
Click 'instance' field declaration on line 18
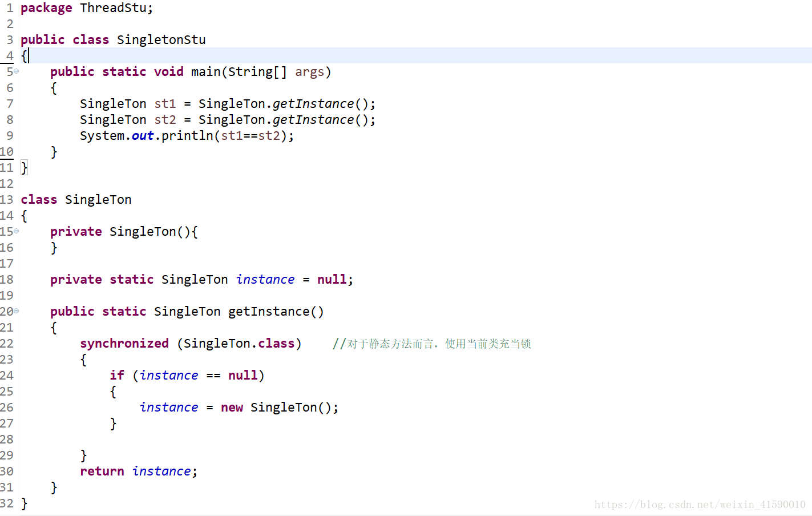click(x=265, y=280)
